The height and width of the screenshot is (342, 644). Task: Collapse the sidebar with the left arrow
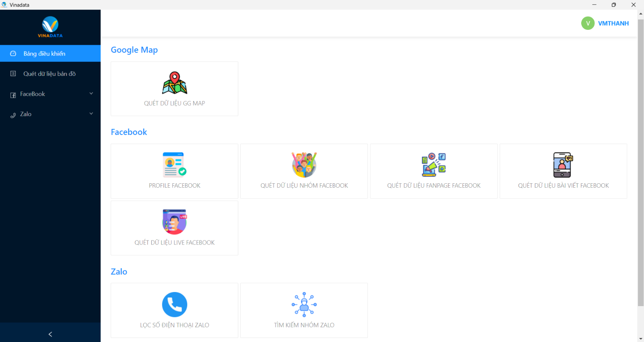50,334
